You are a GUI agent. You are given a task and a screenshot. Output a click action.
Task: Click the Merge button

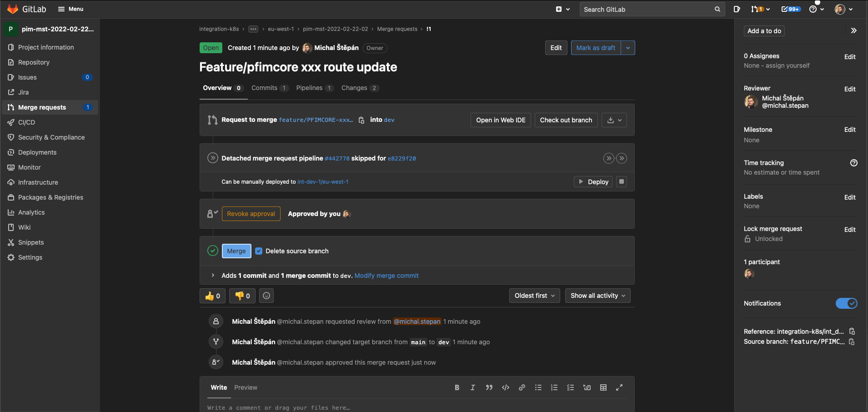[x=236, y=251]
